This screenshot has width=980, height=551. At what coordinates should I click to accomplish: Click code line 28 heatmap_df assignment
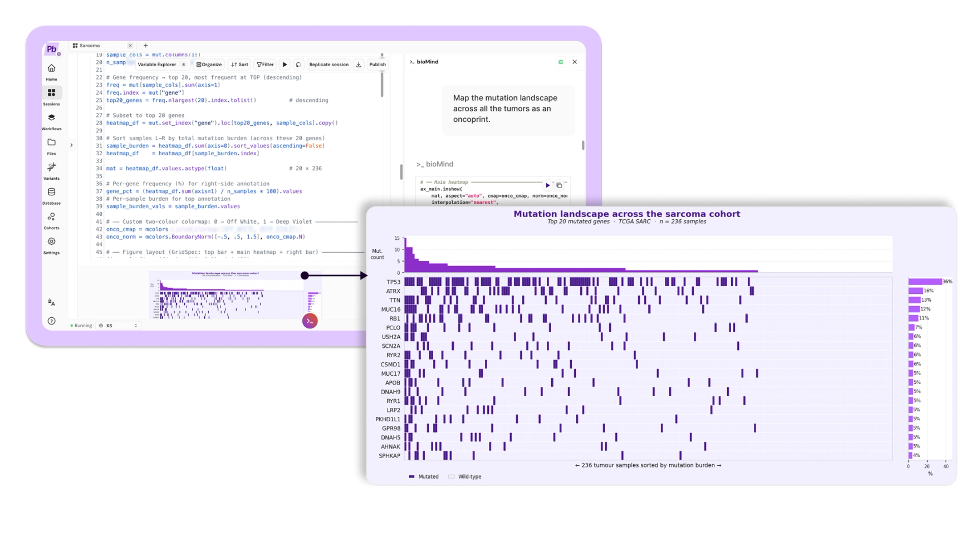pyautogui.click(x=222, y=123)
